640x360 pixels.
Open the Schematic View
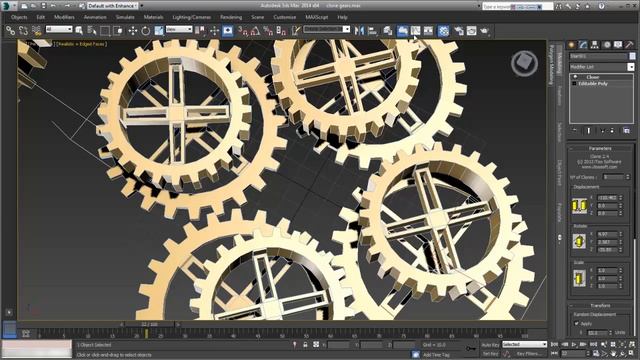[428, 31]
